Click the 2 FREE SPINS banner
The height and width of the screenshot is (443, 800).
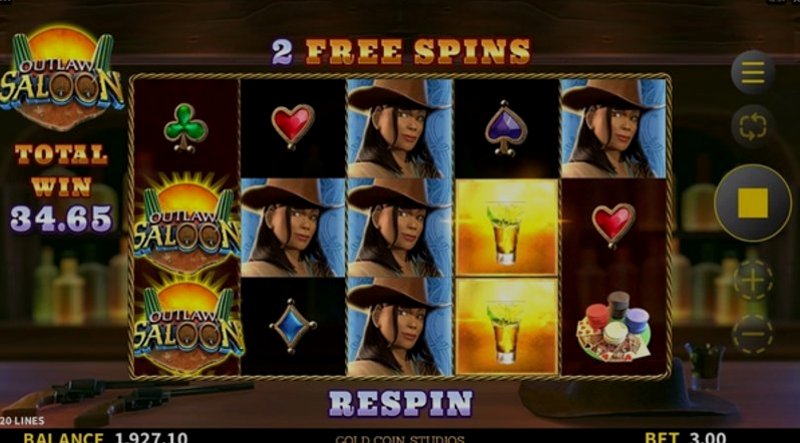[x=401, y=52]
